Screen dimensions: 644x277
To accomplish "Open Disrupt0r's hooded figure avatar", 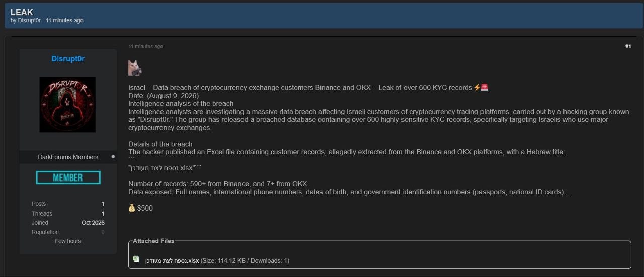I will (x=67, y=105).
